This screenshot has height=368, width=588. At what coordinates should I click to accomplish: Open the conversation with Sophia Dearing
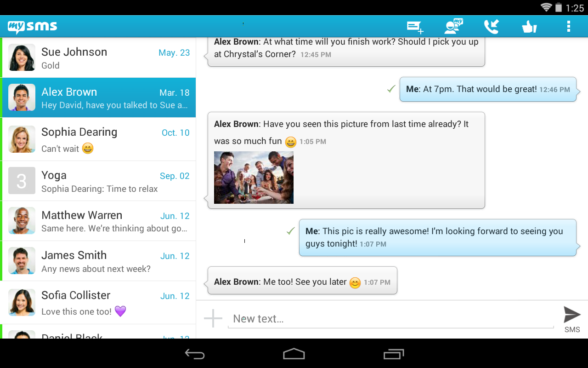tap(99, 139)
